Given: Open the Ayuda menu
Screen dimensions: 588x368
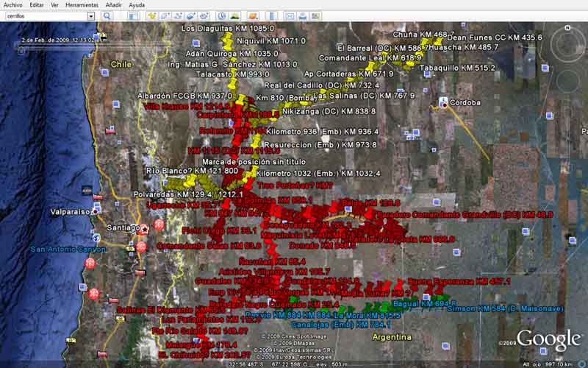Looking at the screenshot, I should point(137,5).
